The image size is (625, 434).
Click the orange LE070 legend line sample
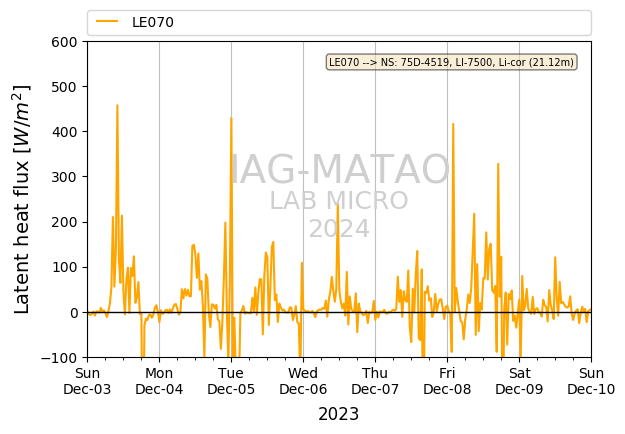[x=107, y=22]
